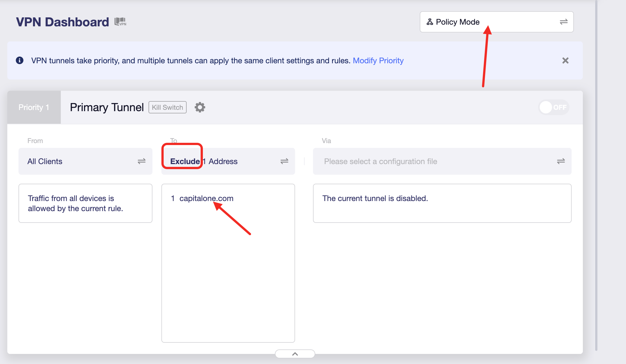
Task: Open Primary Tunnel gear settings
Action: coord(200,107)
